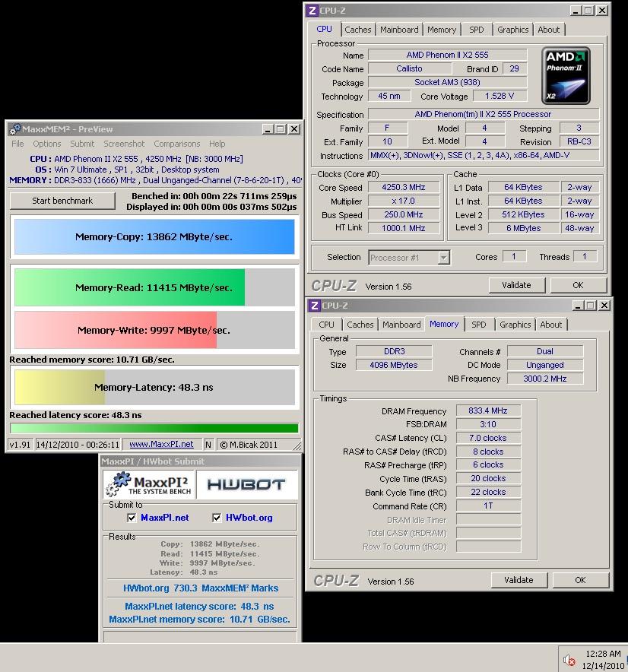Switch to Mainboard tab in lower CPU-Z window
This screenshot has width=628, height=672.
[x=401, y=325]
